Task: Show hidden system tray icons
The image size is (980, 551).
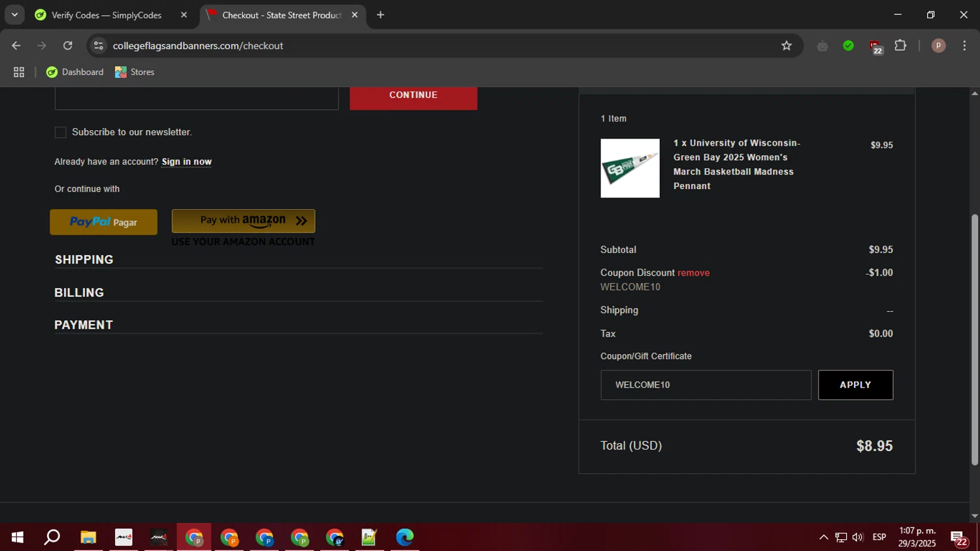Action: point(823,537)
